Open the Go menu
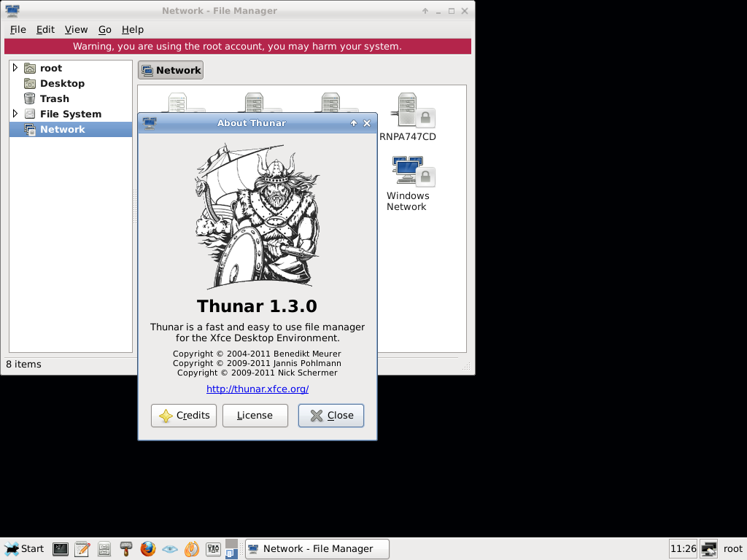The height and width of the screenshot is (560, 747). 105,30
